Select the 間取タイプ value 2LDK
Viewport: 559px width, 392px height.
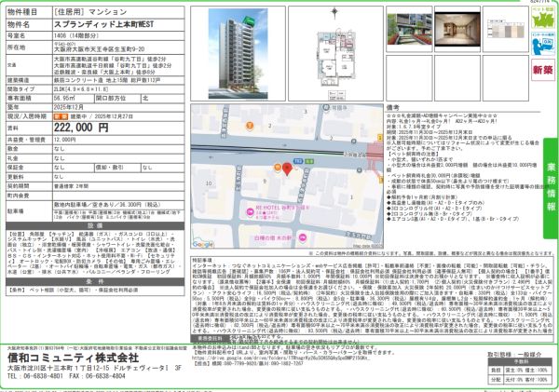point(60,89)
